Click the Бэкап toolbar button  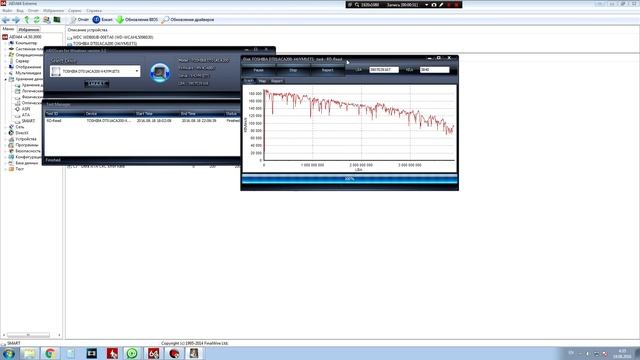point(102,20)
